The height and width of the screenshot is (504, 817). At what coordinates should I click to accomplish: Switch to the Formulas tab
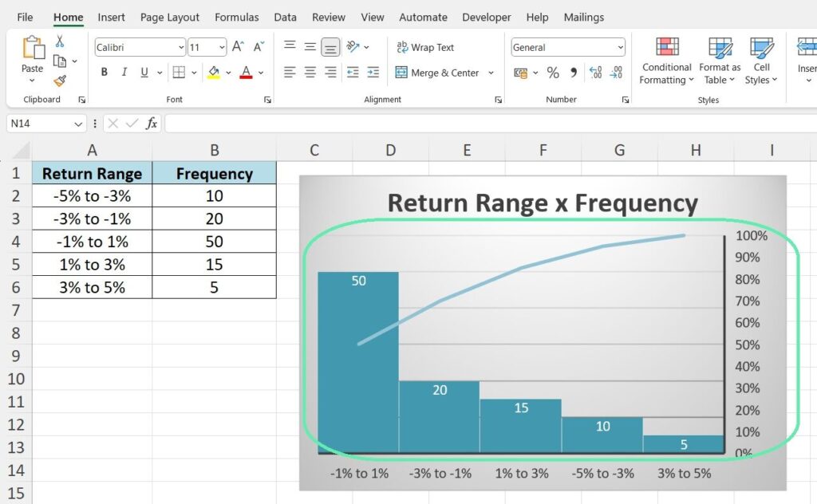point(236,17)
